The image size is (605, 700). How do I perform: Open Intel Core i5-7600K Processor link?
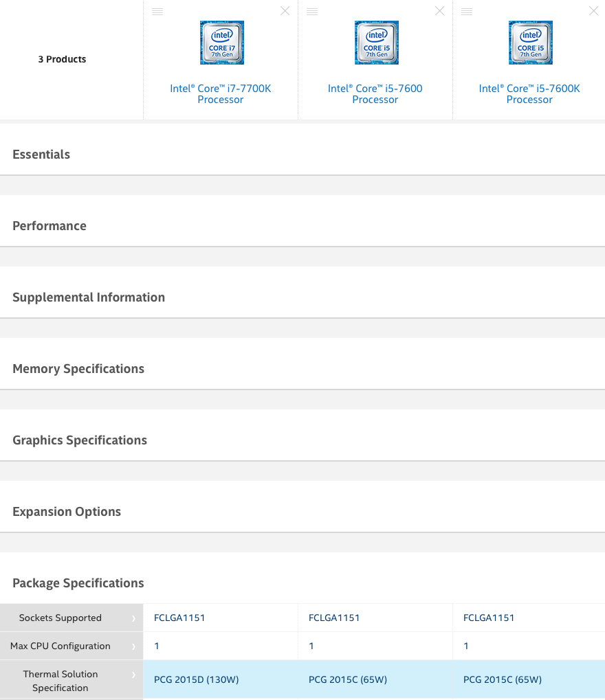click(529, 93)
